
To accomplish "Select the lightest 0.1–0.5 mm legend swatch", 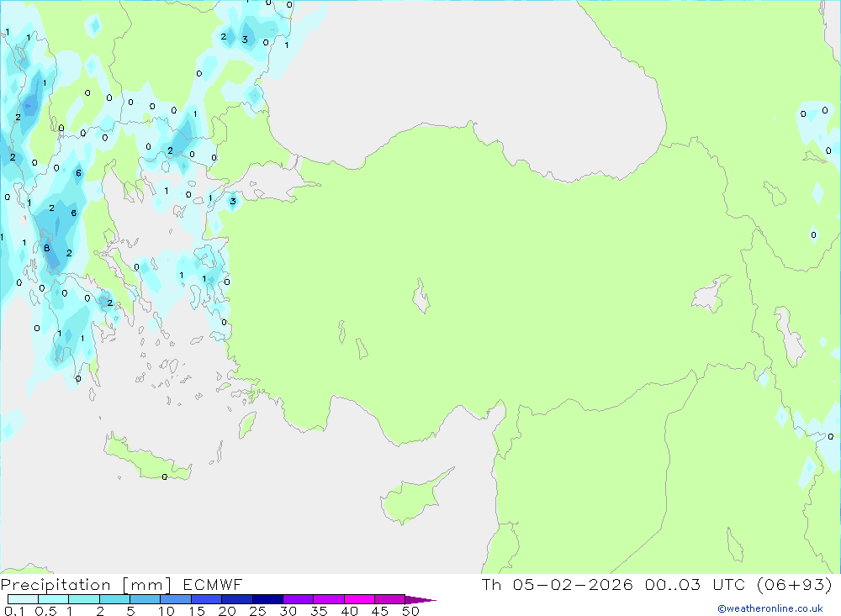I will point(23,599).
